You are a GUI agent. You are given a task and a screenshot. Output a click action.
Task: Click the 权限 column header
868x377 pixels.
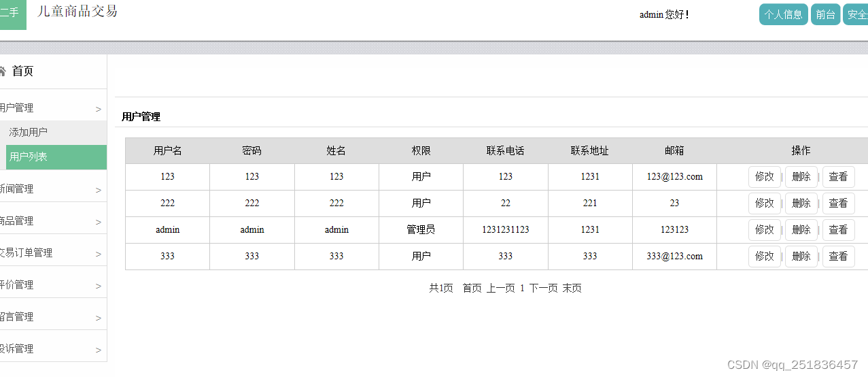(421, 151)
